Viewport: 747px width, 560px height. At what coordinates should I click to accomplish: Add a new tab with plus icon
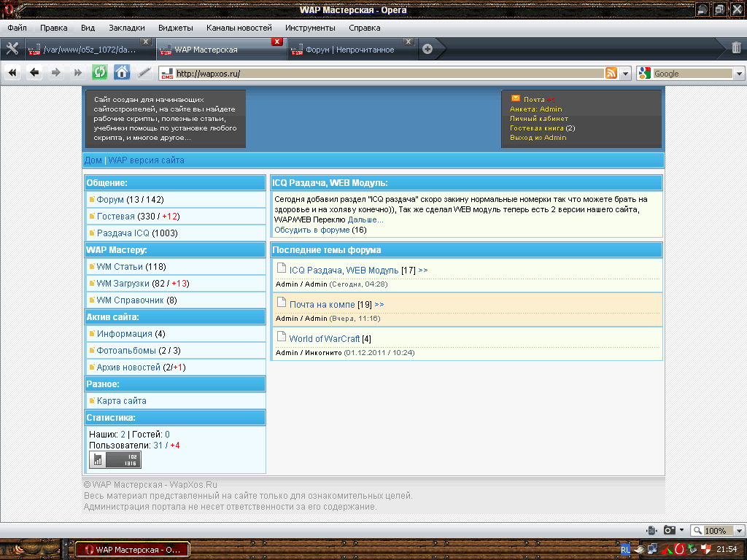click(x=427, y=49)
